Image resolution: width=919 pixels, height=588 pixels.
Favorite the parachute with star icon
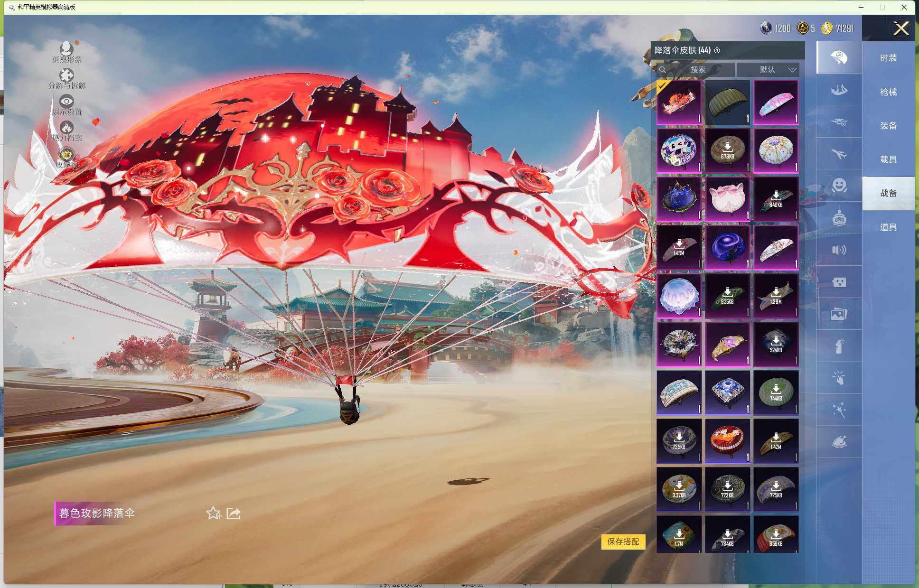[213, 513]
